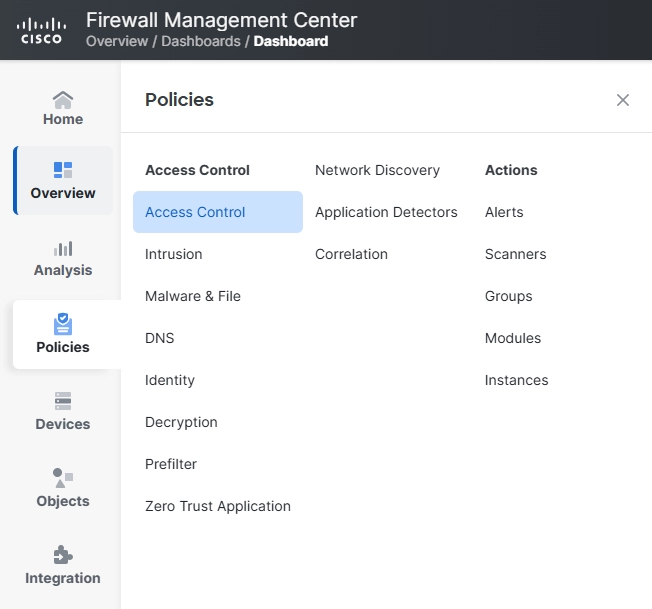The width and height of the screenshot is (652, 609).
Task: Open the Devices server stack icon
Action: pyautogui.click(x=63, y=401)
